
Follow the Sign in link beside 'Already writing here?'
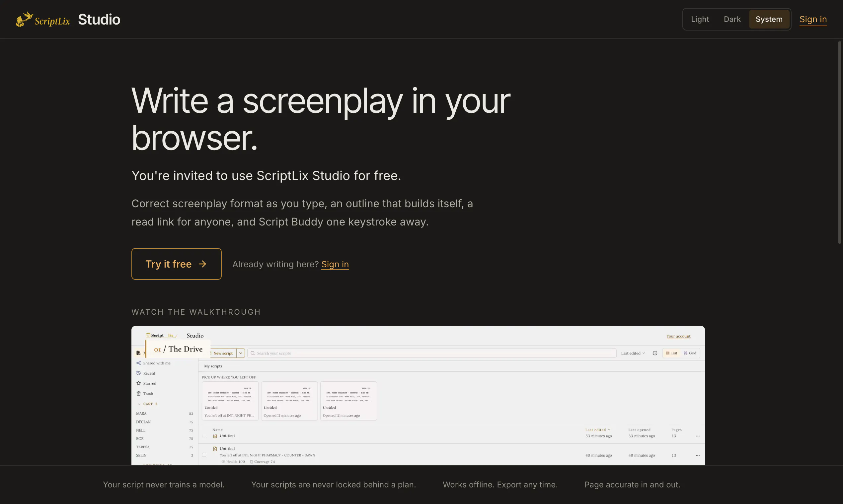pyautogui.click(x=335, y=264)
